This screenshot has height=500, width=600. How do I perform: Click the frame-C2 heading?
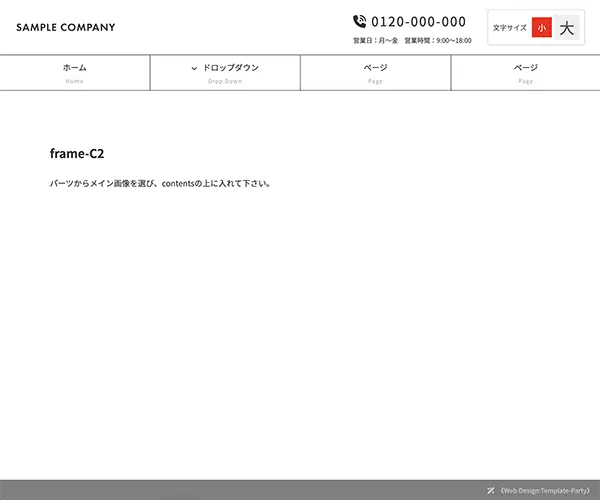pos(77,154)
